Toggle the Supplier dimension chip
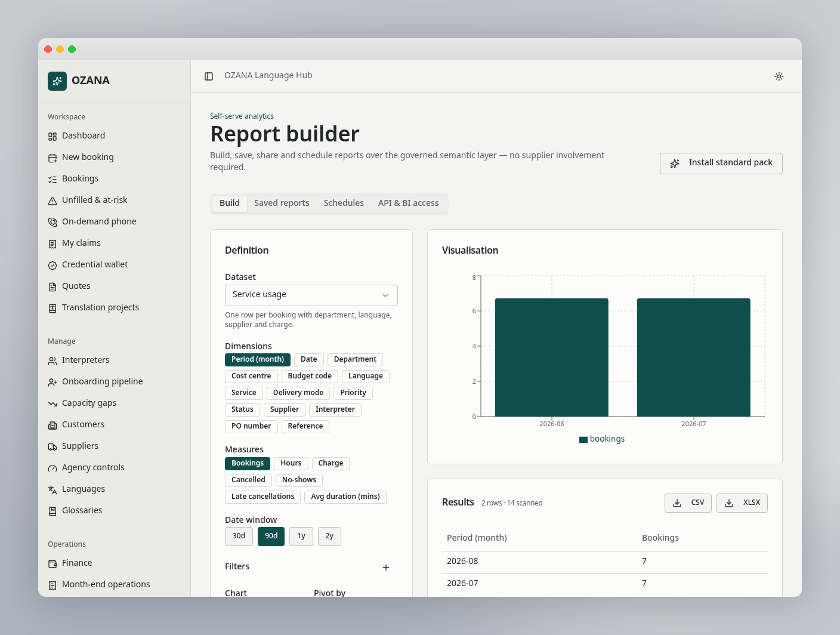 point(285,409)
